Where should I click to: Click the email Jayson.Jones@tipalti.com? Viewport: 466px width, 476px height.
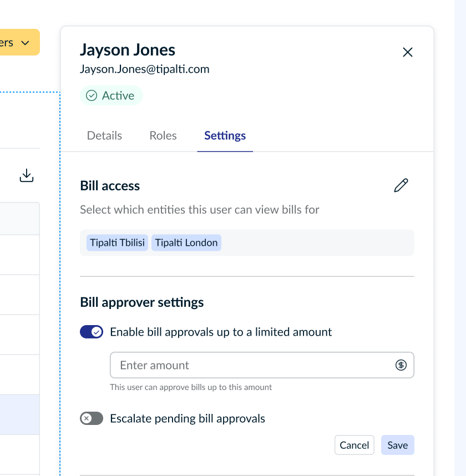[x=144, y=69]
